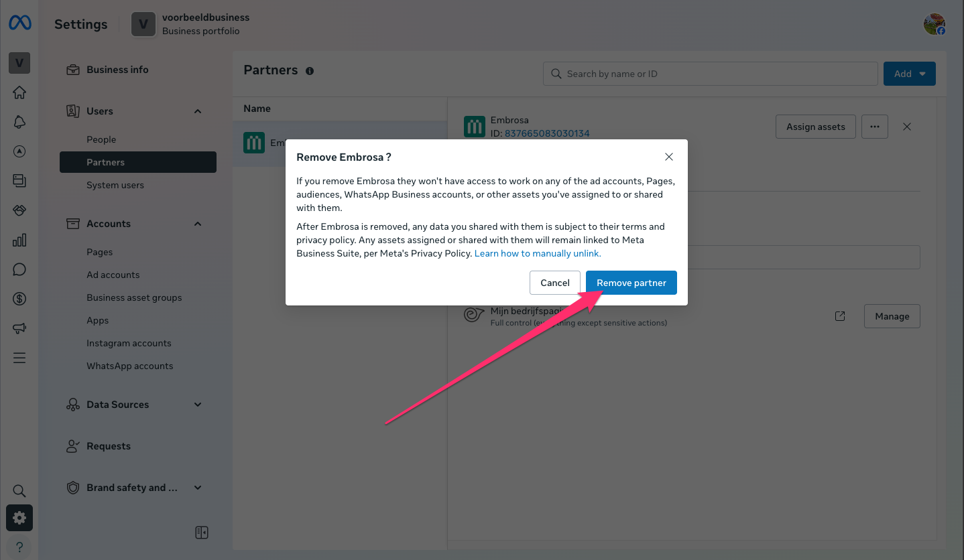Open the megaphone Ads icon

(x=19, y=328)
